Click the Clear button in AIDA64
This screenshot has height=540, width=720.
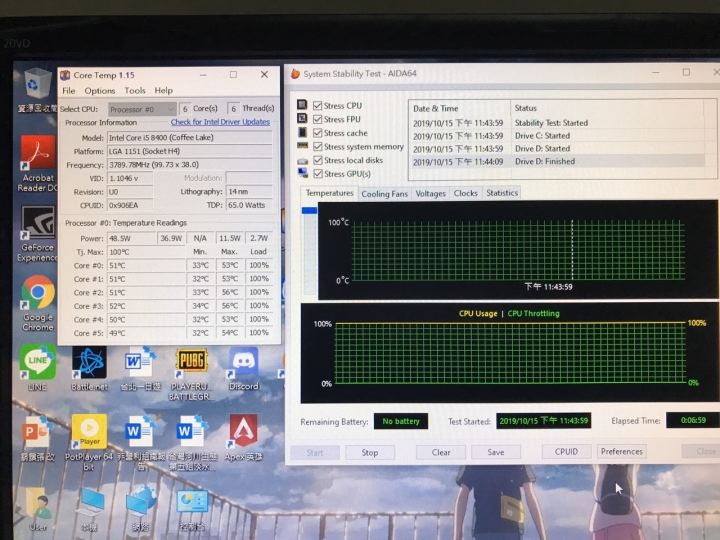point(441,452)
